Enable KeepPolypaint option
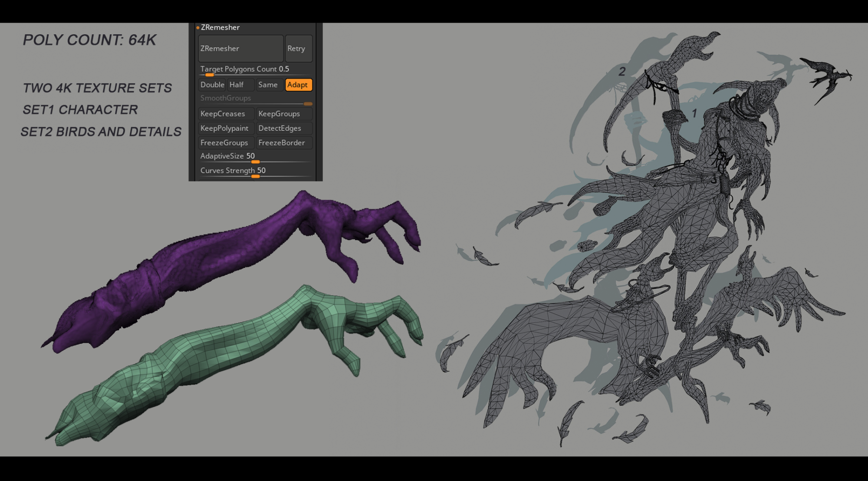Viewport: 868px width, 481px height. (226, 128)
